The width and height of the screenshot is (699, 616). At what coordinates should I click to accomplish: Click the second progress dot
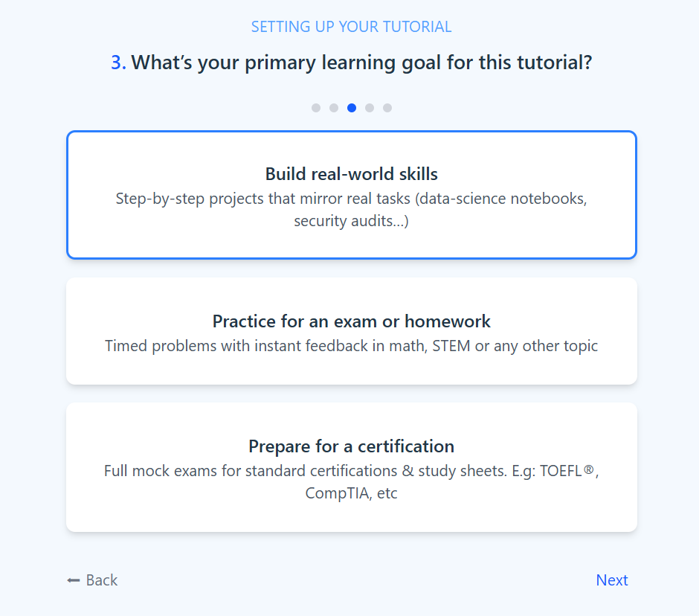pos(334,108)
